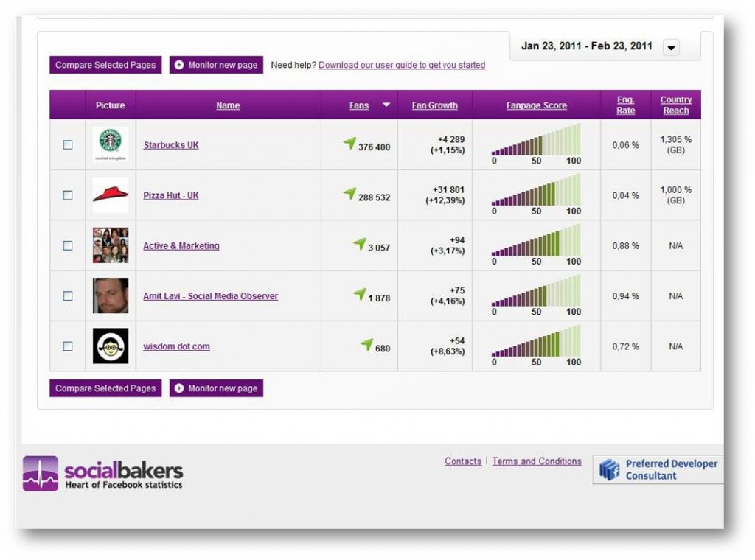Open the Active & Marketing faces collage picture
This screenshot has width=755, height=560.
click(x=111, y=245)
